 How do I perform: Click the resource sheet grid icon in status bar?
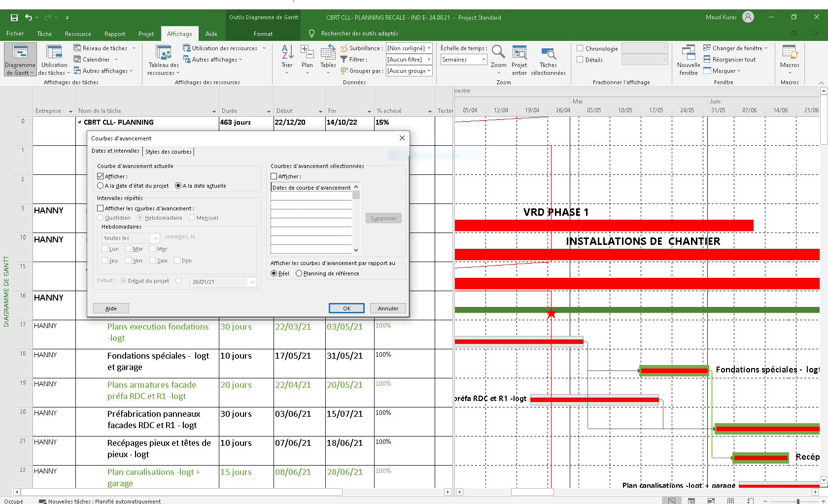(730, 501)
